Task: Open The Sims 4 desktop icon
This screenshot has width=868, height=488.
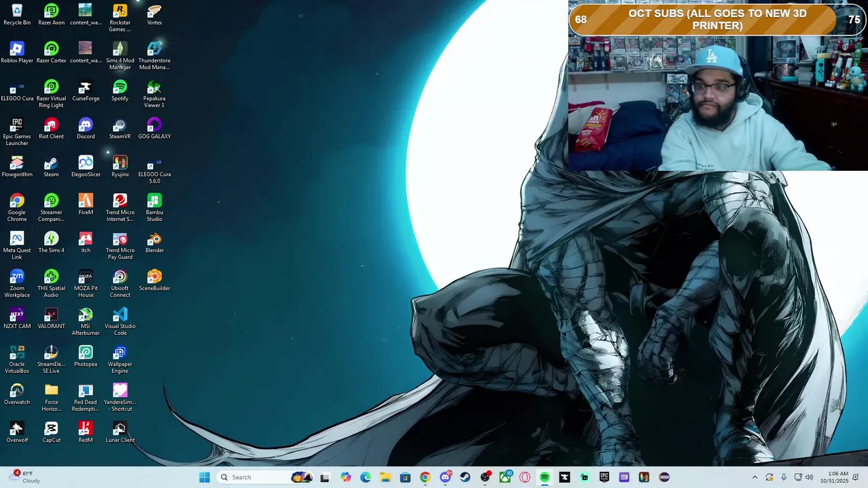Action: [52, 243]
